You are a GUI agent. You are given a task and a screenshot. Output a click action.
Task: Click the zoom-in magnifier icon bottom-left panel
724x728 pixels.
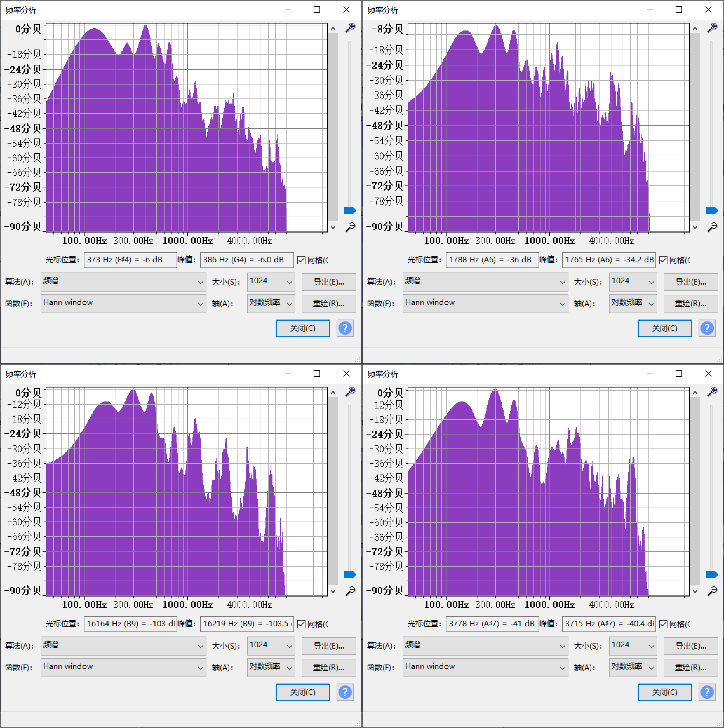tap(352, 391)
